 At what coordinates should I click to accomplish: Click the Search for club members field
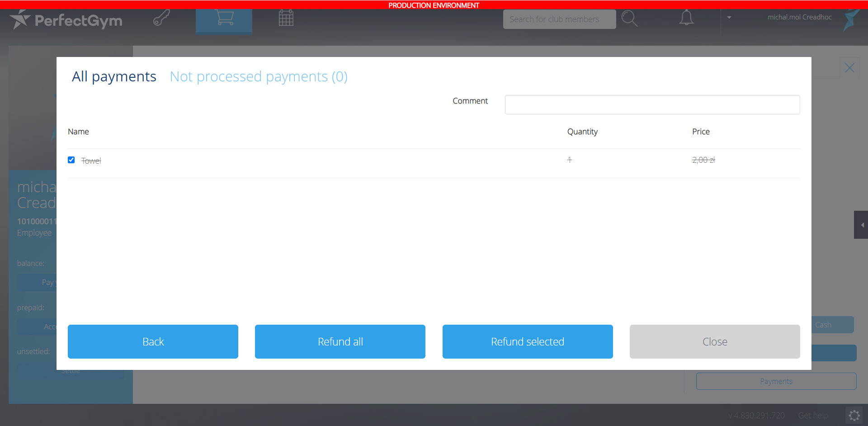[559, 19]
